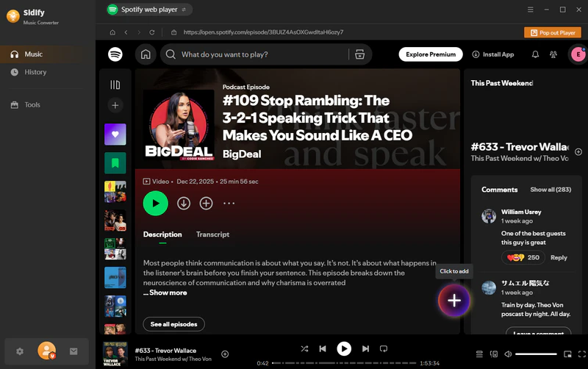Create a new playlist with the library plus button
Viewport: 588px width, 369px height.
115,105
